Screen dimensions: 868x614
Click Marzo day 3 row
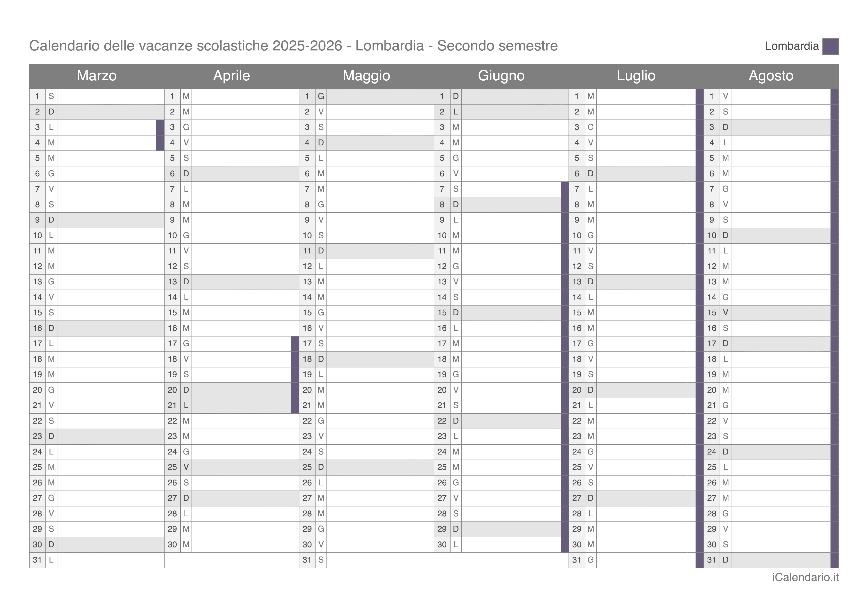(97, 127)
